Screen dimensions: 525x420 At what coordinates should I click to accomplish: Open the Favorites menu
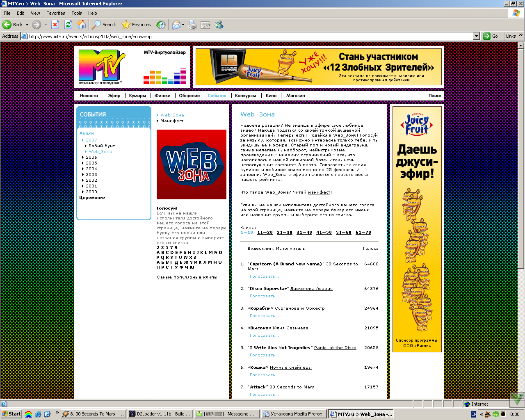55,13
